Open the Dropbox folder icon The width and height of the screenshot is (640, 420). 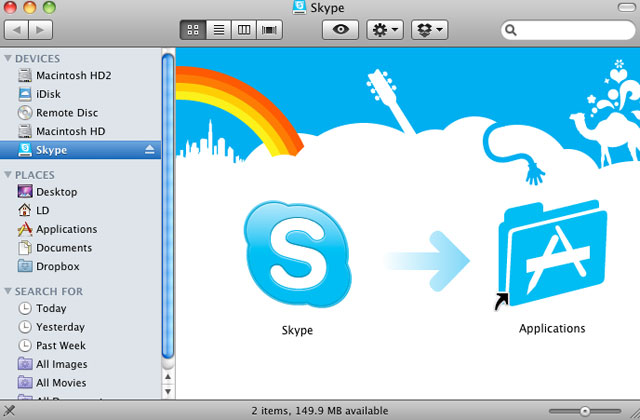(25, 266)
